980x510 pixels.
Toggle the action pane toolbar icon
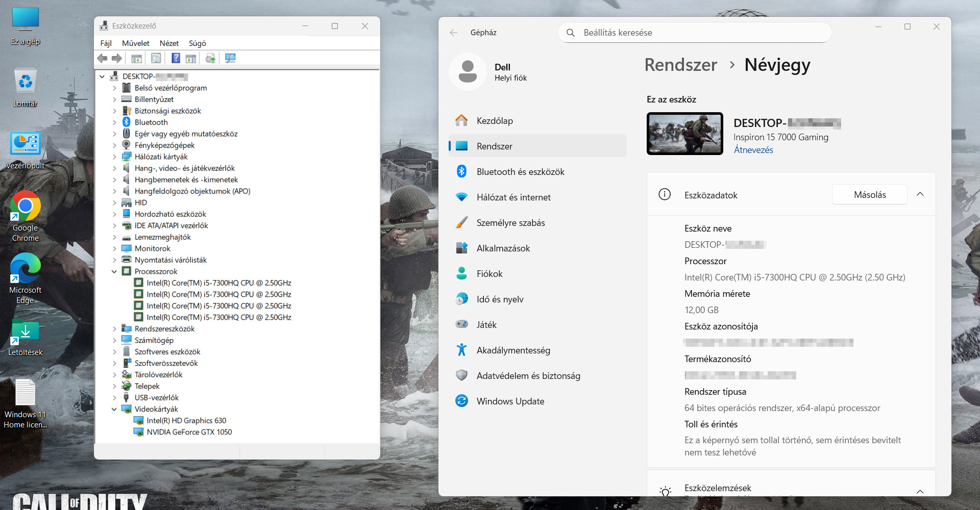click(x=191, y=58)
